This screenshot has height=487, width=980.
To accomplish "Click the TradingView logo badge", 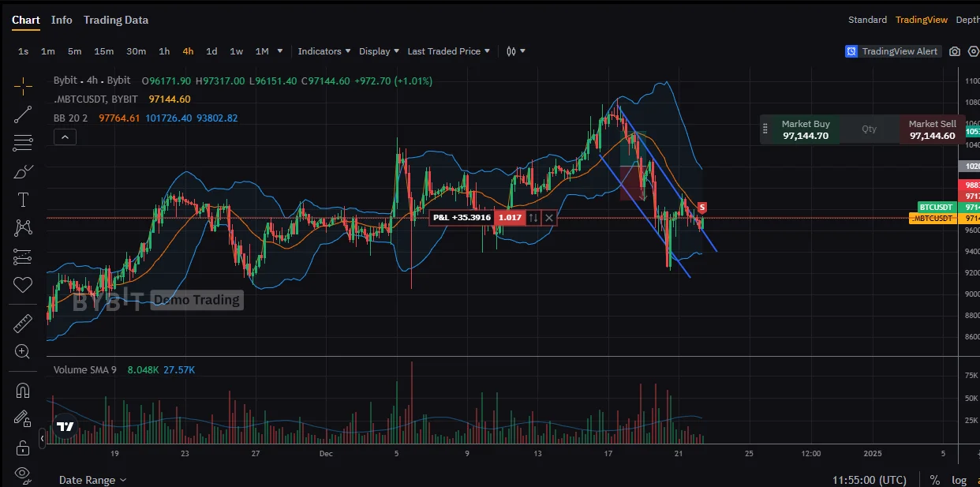I will coord(65,426).
